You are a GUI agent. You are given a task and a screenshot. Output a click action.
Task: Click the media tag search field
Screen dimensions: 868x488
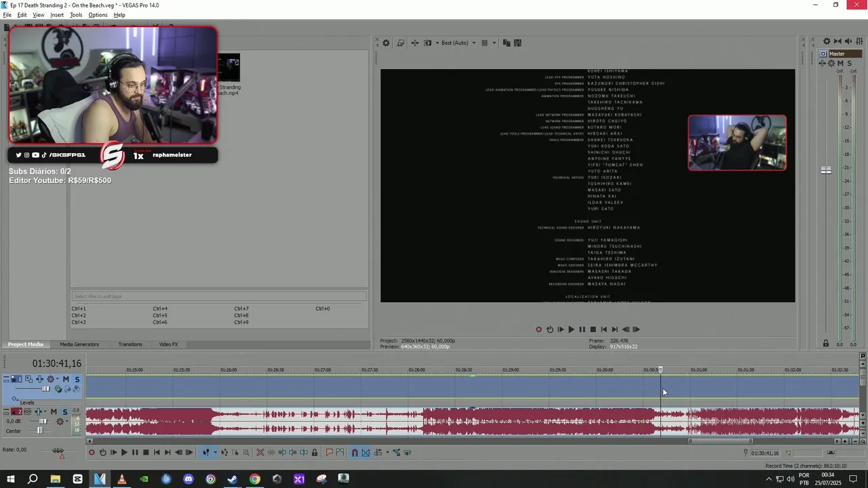coord(218,296)
